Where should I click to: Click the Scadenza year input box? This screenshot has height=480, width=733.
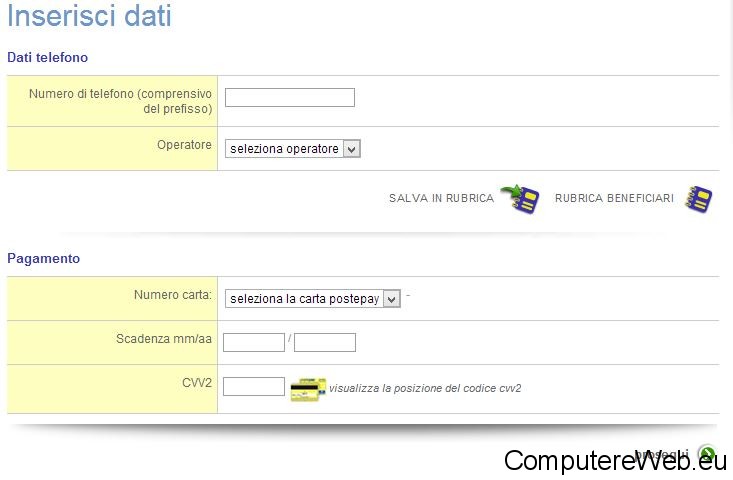click(x=325, y=343)
